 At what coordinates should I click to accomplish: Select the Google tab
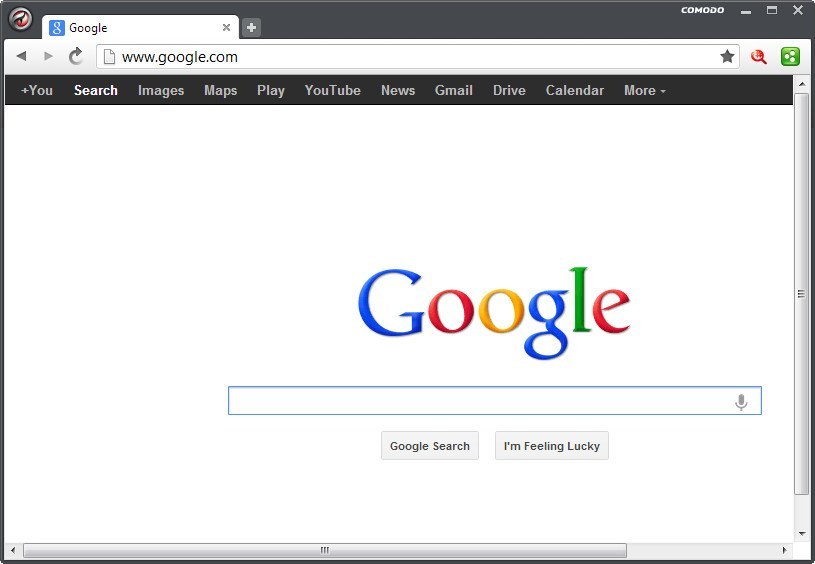140,28
